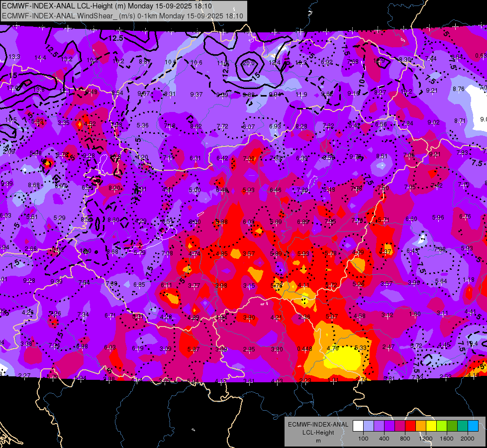
Task: Click the lime green legend swatch
Action: coord(442,426)
